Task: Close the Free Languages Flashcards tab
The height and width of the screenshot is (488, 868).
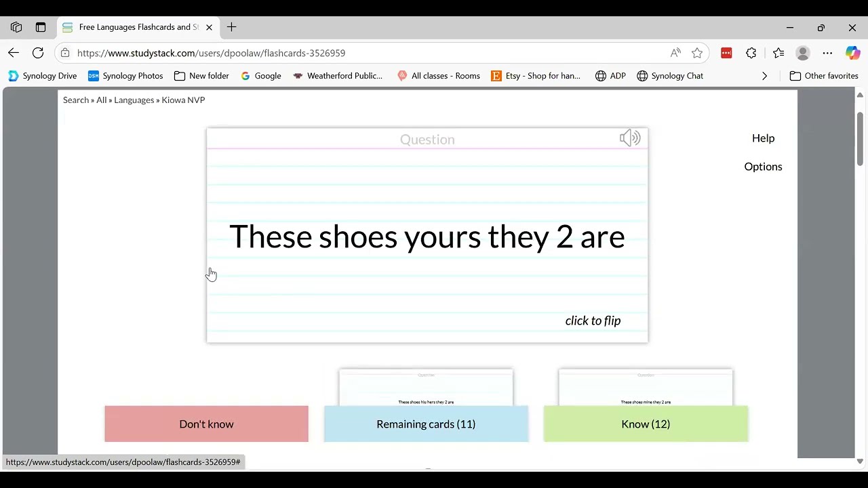Action: click(x=209, y=27)
